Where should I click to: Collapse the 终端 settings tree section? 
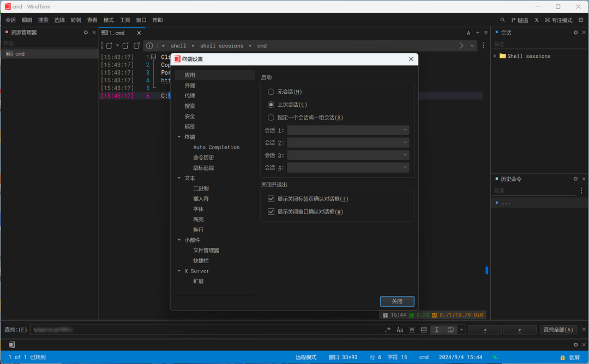(179, 136)
